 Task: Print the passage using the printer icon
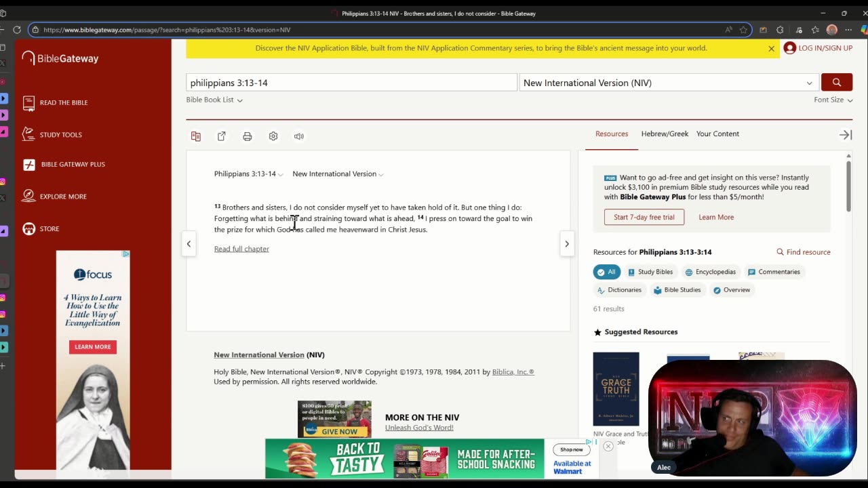248,136
